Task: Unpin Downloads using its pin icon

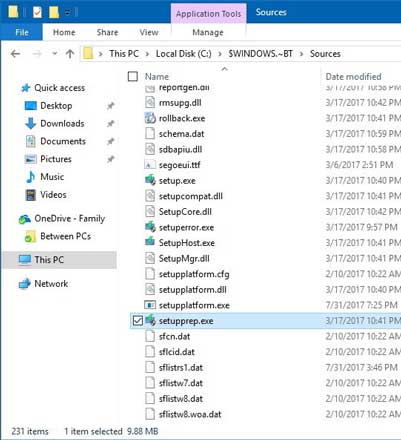Action: pyautogui.click(x=110, y=124)
